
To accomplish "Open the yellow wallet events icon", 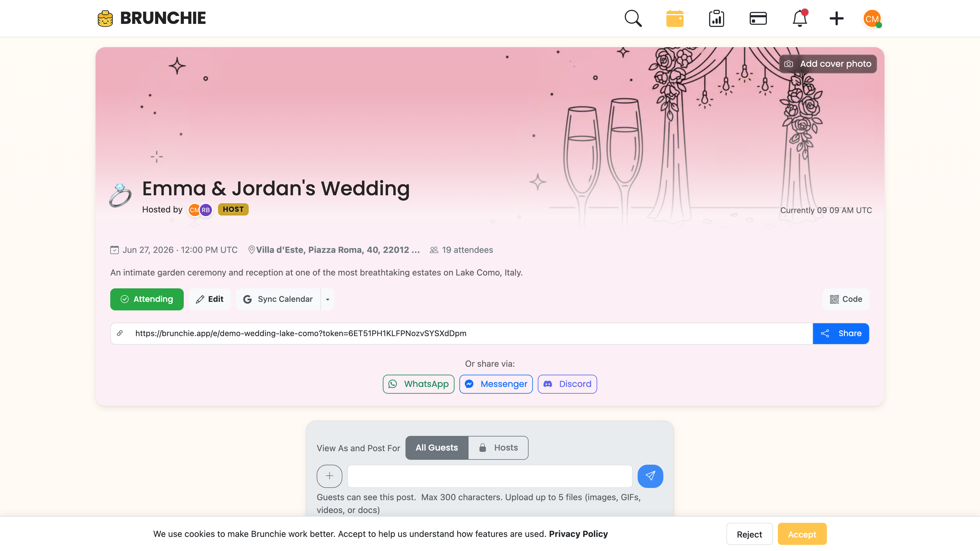I will pyautogui.click(x=675, y=18).
